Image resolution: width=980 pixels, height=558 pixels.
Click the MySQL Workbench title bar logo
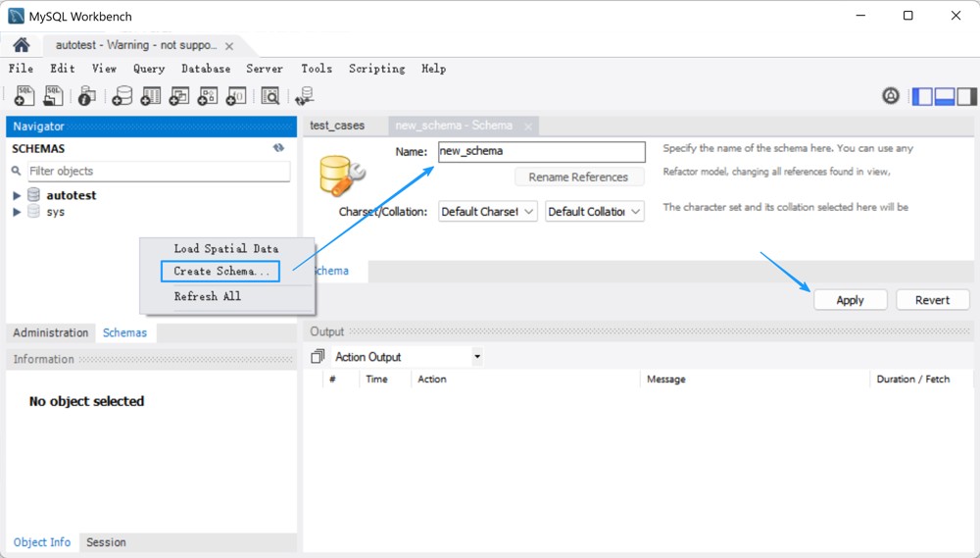coord(17,16)
